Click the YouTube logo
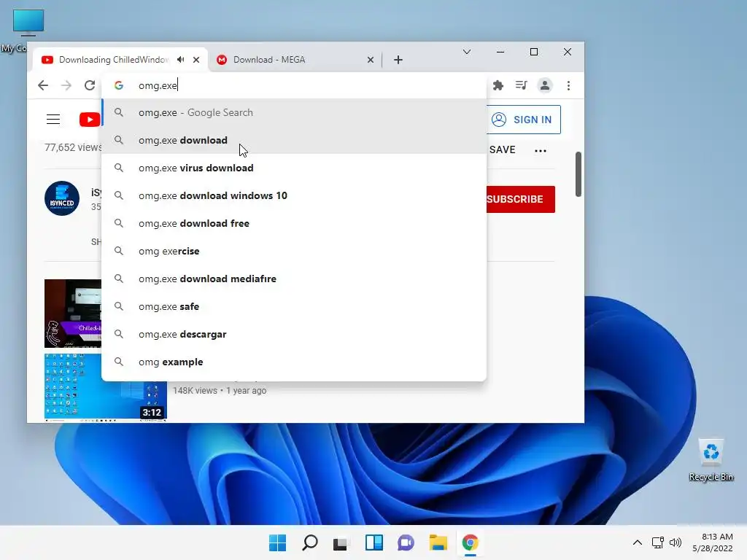The height and width of the screenshot is (560, 747). [x=90, y=120]
